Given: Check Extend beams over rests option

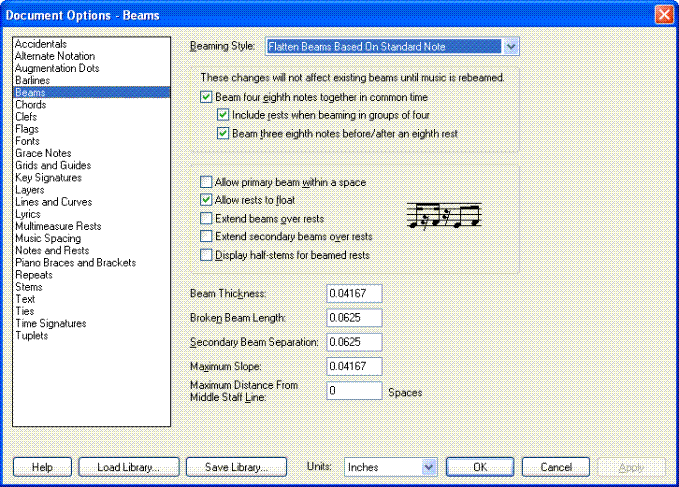Looking at the screenshot, I should [207, 219].
